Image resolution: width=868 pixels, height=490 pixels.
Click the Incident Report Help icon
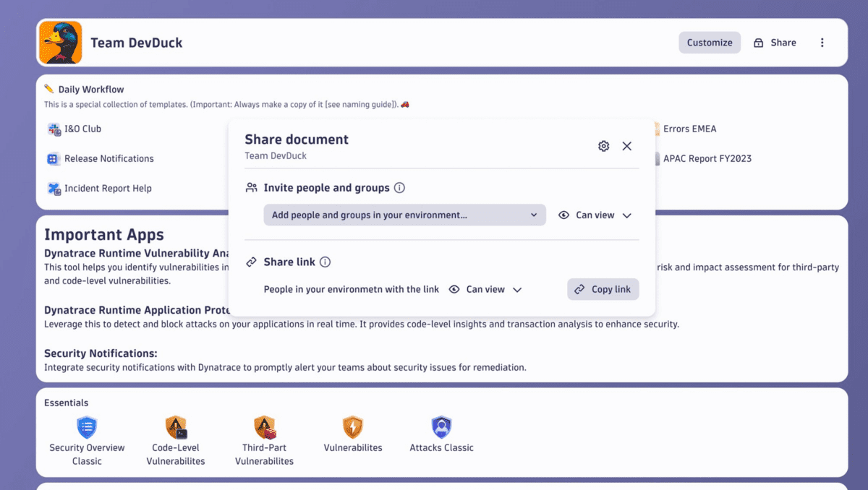[54, 188]
